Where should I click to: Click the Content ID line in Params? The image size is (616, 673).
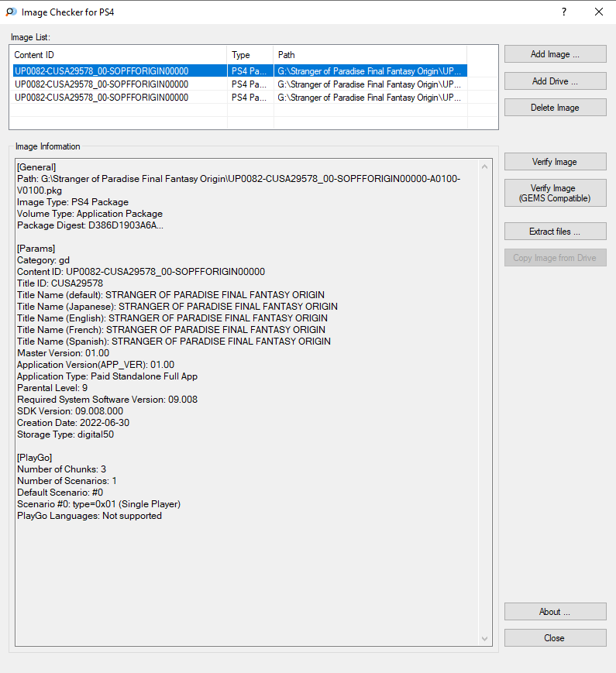[x=141, y=271]
